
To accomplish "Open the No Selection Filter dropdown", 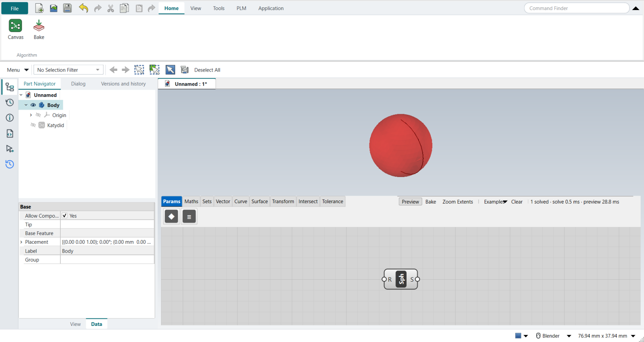I will tap(68, 70).
